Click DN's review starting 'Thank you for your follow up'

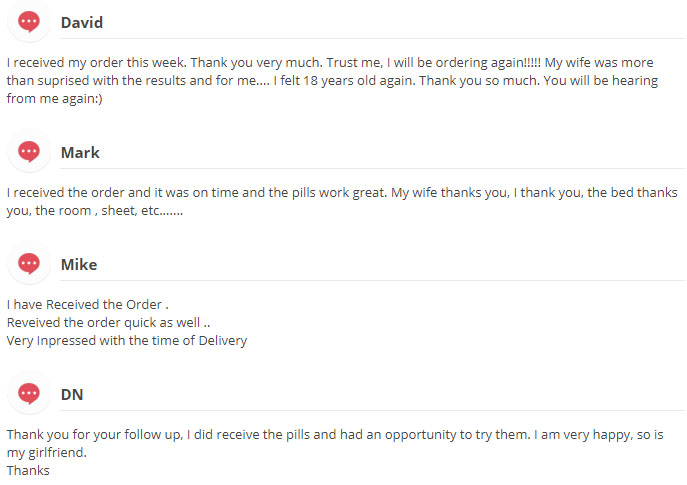tap(335, 452)
